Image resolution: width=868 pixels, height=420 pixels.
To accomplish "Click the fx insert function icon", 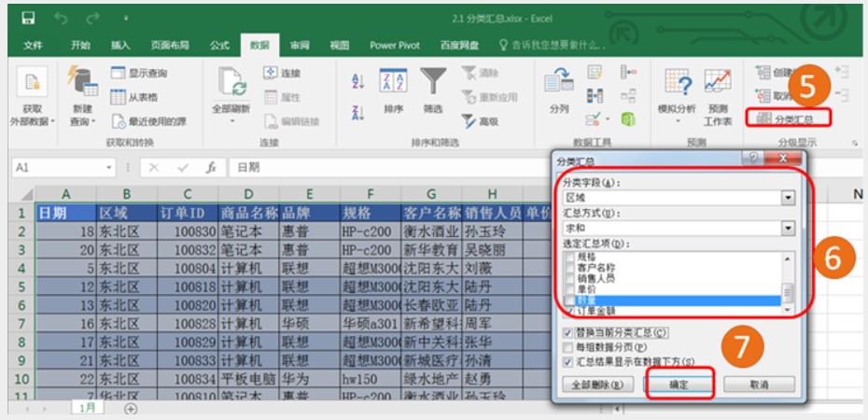I will pyautogui.click(x=210, y=167).
